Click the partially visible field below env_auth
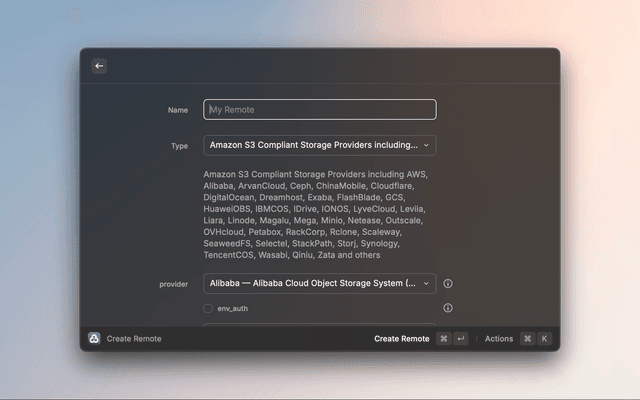This screenshot has width=640, height=400. pos(320,324)
